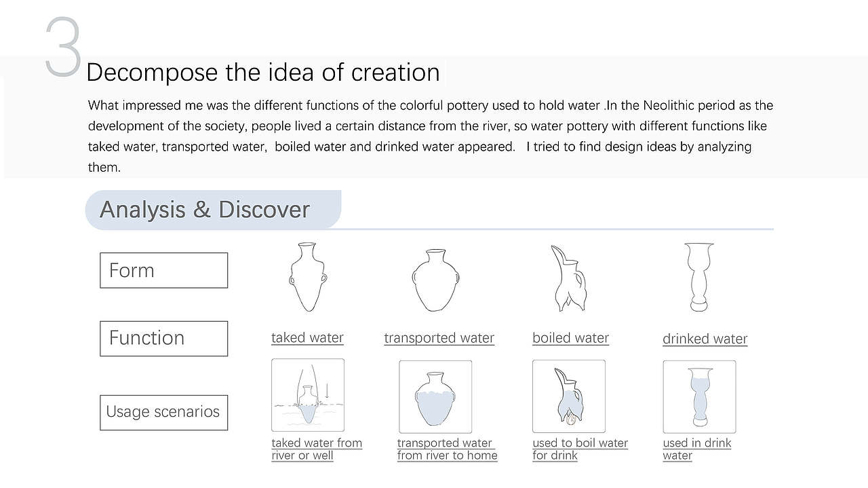Click the water-filled goblet thumbnail
Screen dimensions: 868x488
pos(699,396)
